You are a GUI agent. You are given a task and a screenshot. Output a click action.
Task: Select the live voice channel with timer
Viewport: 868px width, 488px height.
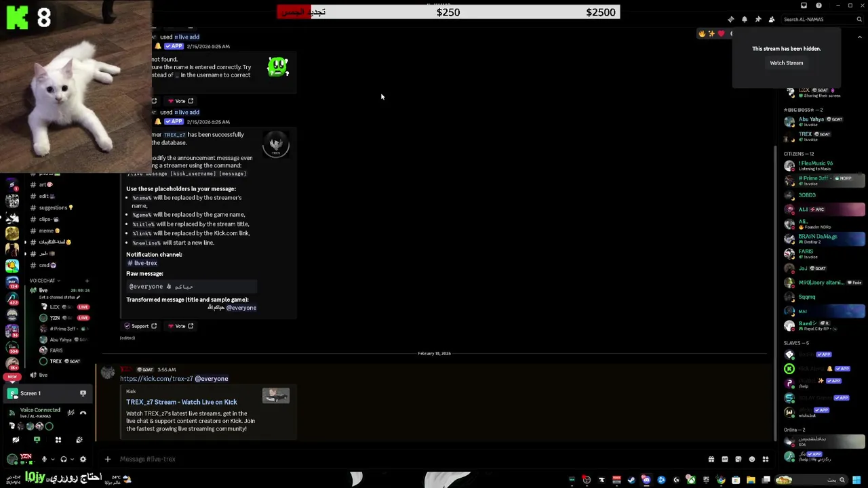[59, 290]
